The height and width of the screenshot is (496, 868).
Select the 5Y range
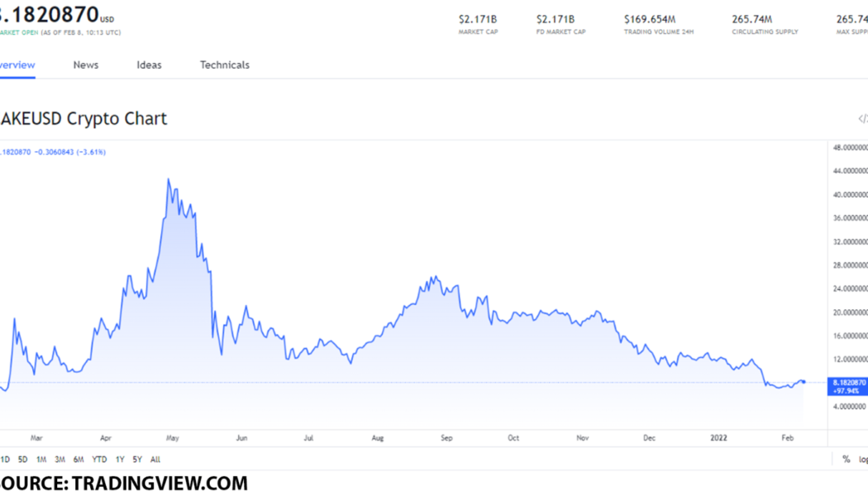click(136, 459)
